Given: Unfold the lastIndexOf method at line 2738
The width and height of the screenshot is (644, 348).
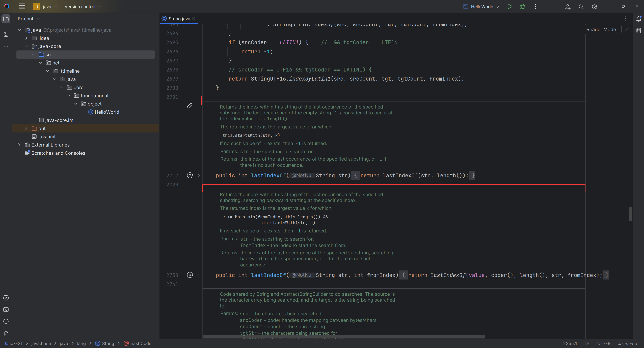Looking at the screenshot, I should 199,275.
